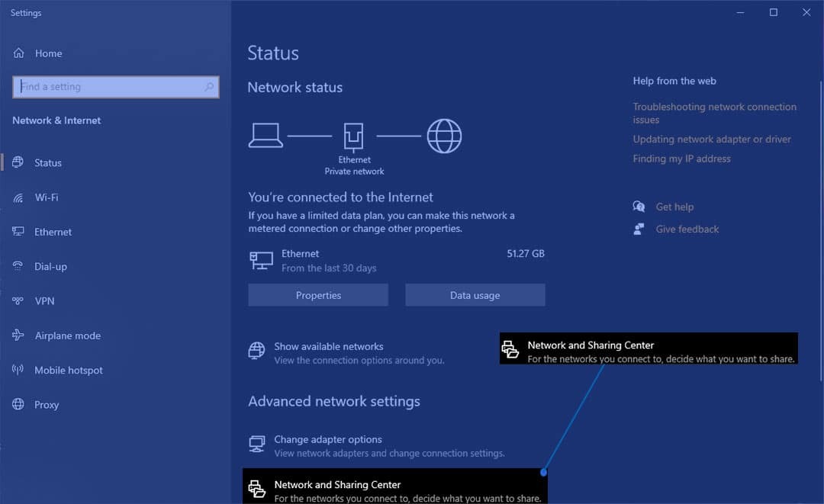This screenshot has width=824, height=504.
Task: Click the Dial-up phone icon
Action: 18,266
